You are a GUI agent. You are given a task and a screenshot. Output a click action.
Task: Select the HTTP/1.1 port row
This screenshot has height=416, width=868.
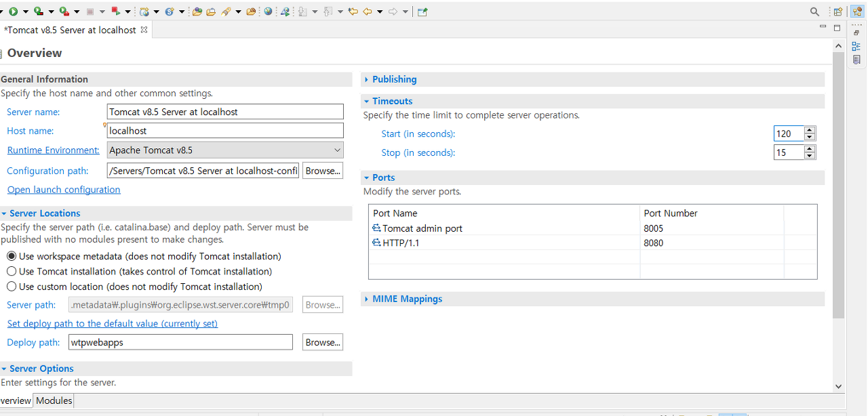[593, 243]
